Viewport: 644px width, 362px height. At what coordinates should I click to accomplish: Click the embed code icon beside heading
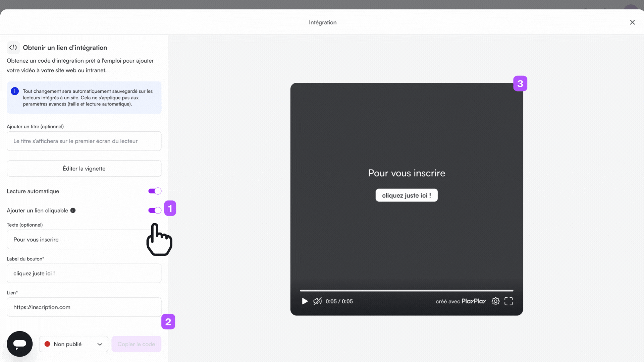13,48
